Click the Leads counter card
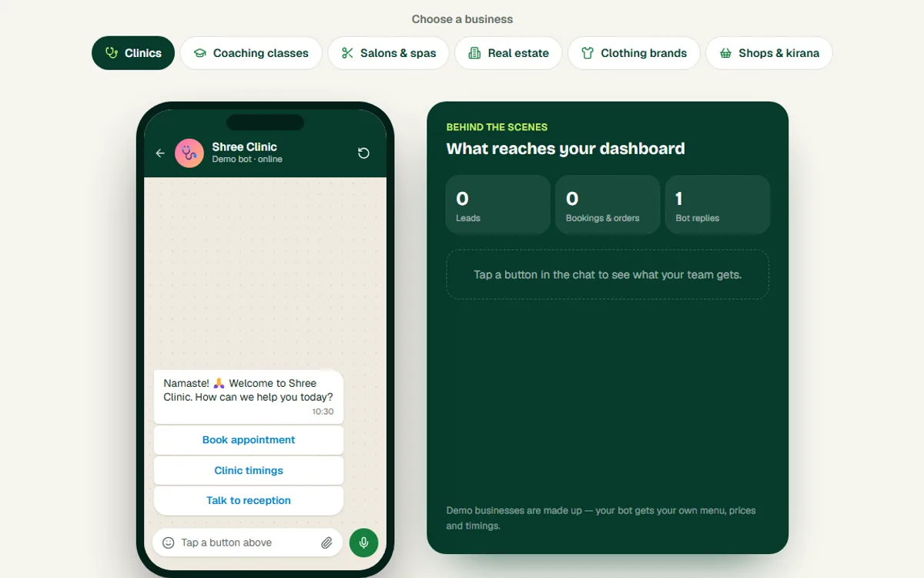 tap(498, 204)
